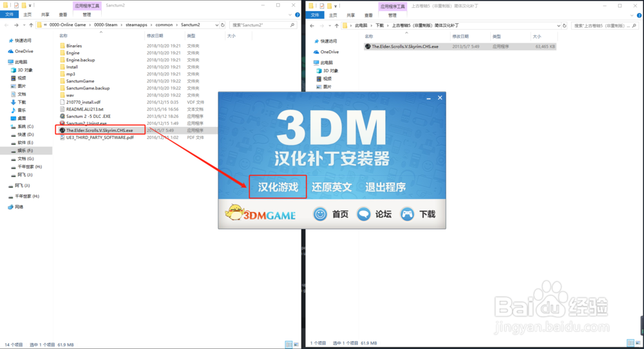Click 还原英文 in the 3DM installer

coord(332,187)
